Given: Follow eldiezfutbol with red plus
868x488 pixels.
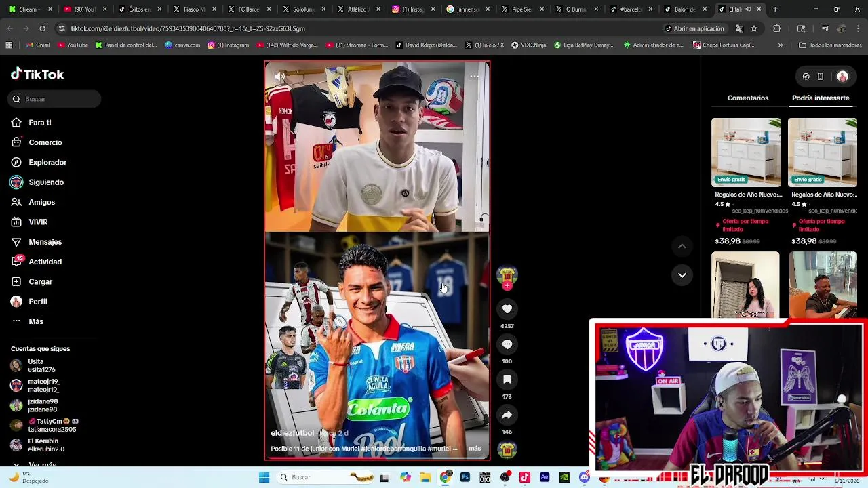Looking at the screenshot, I should click(x=507, y=286).
